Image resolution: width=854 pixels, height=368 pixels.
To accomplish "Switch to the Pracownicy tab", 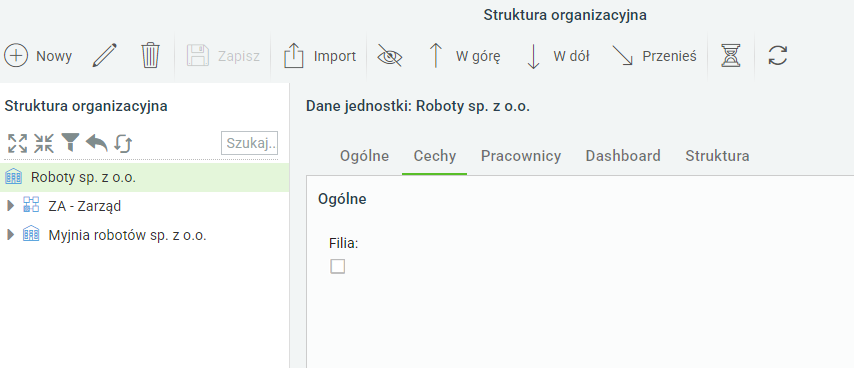I will coord(521,156).
